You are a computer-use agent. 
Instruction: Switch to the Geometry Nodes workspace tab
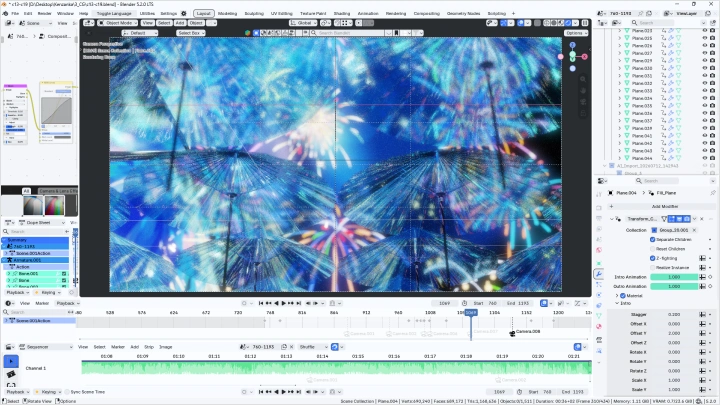pyautogui.click(x=463, y=13)
